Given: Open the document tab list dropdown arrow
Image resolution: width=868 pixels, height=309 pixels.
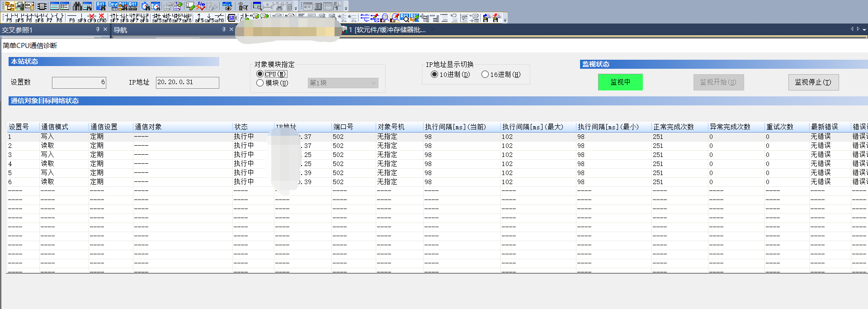Looking at the screenshot, I should click(864, 30).
